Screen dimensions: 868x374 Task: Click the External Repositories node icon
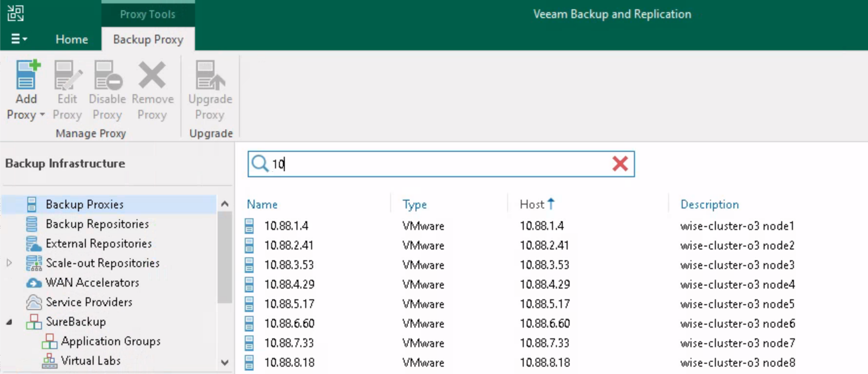pyautogui.click(x=33, y=243)
